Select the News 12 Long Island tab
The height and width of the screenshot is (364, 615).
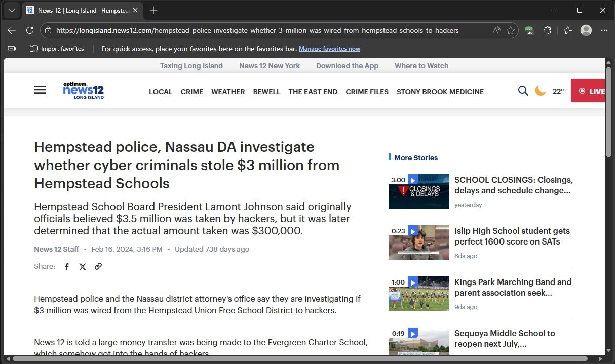click(83, 10)
